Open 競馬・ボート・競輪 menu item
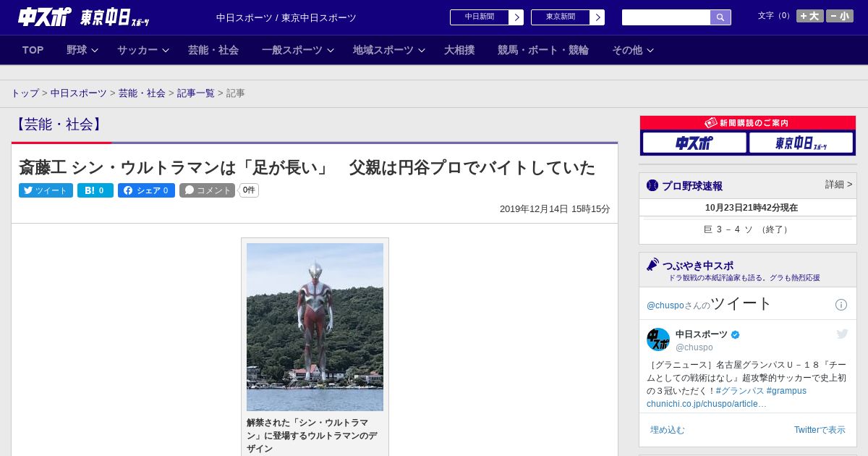The height and width of the screenshot is (456, 868). click(543, 50)
